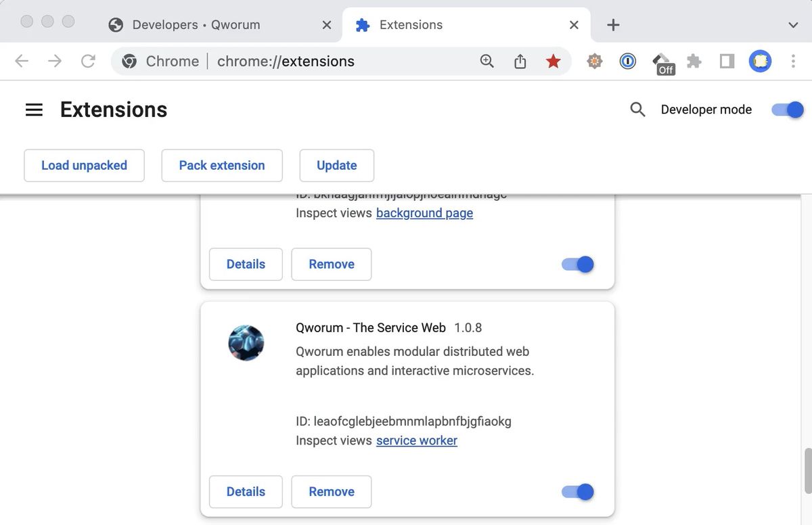Reload the current page

click(88, 62)
